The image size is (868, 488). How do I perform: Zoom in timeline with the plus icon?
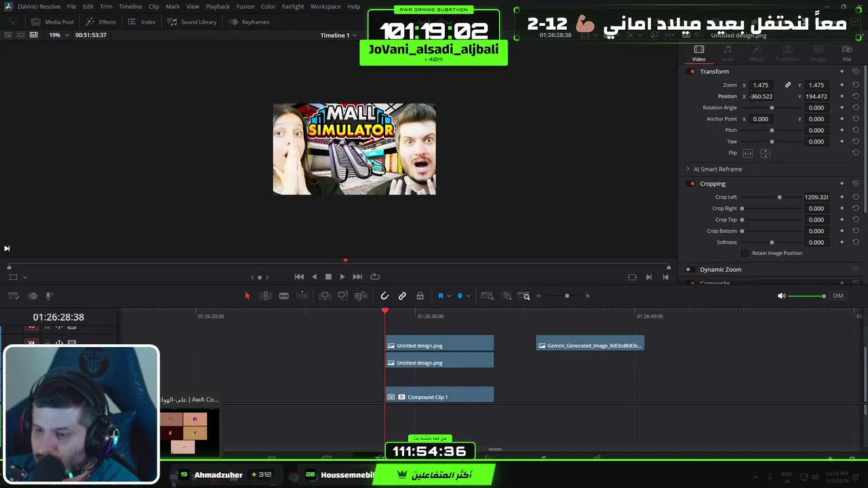pos(587,296)
